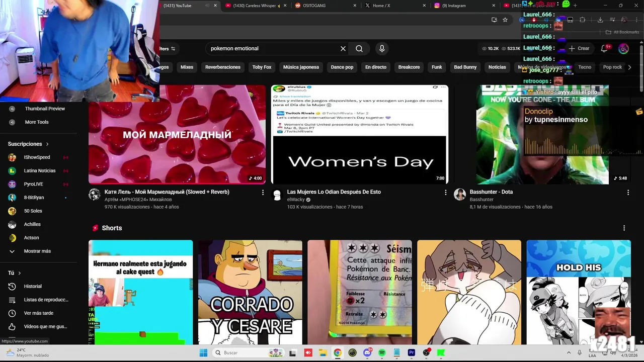Viewport: 644px width, 362px height.
Task: Click the YouTube search magnifier button
Action: 359,49
